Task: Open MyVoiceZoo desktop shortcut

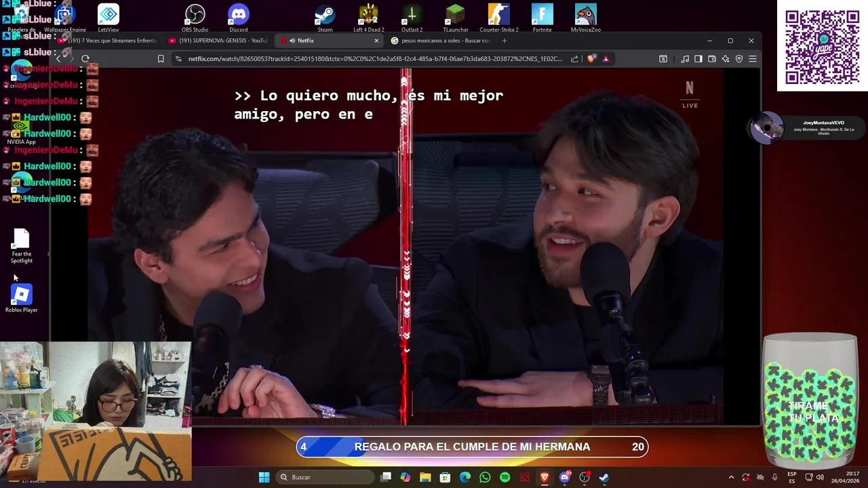Action: click(x=585, y=18)
